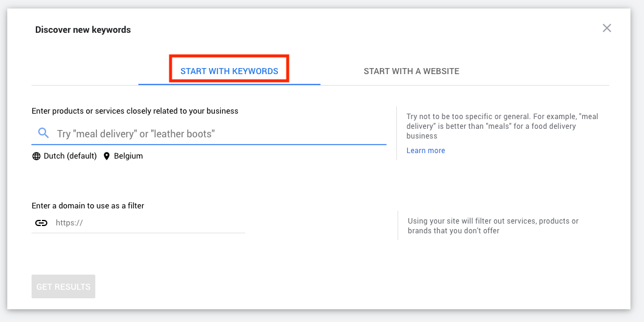The width and height of the screenshot is (644, 322).
Task: Open the Learn more link
Action: coord(425,151)
